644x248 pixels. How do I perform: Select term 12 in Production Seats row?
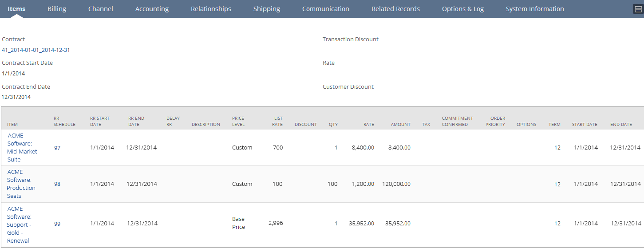557,184
